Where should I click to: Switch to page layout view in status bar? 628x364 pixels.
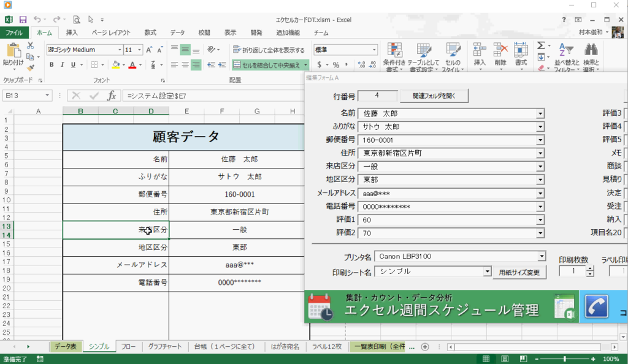click(x=505, y=359)
